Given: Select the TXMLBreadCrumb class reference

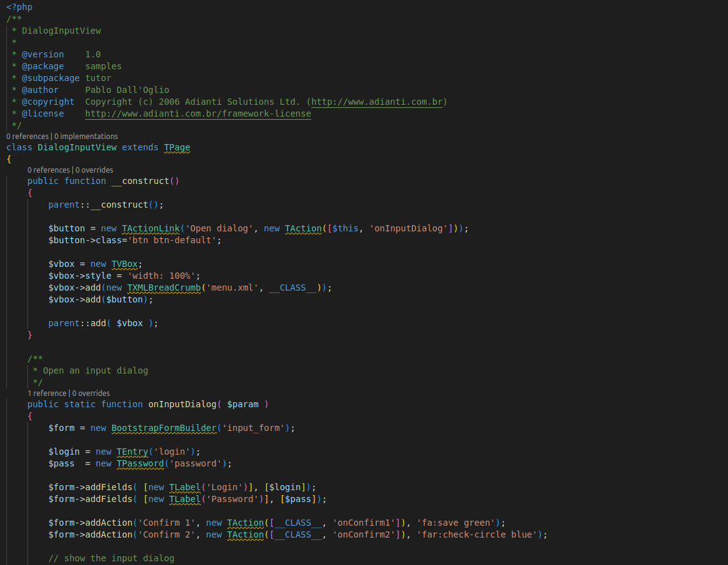Looking at the screenshot, I should pyautogui.click(x=163, y=287).
